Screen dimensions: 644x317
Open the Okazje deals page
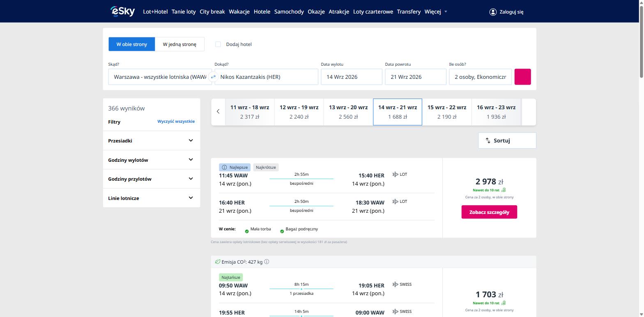pyautogui.click(x=316, y=12)
